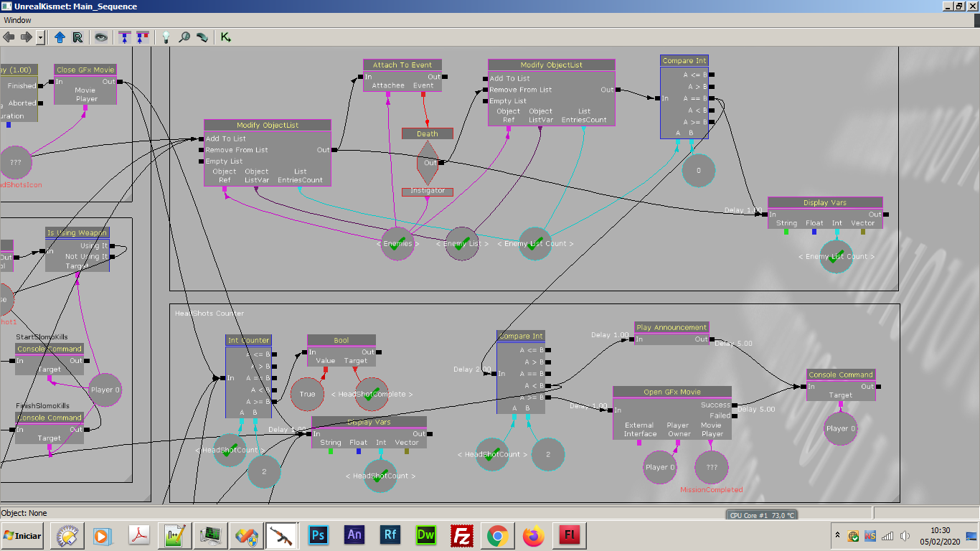Viewport: 980px width, 551px height.
Task: Open new Kismet window with K icon
Action: 225,37
